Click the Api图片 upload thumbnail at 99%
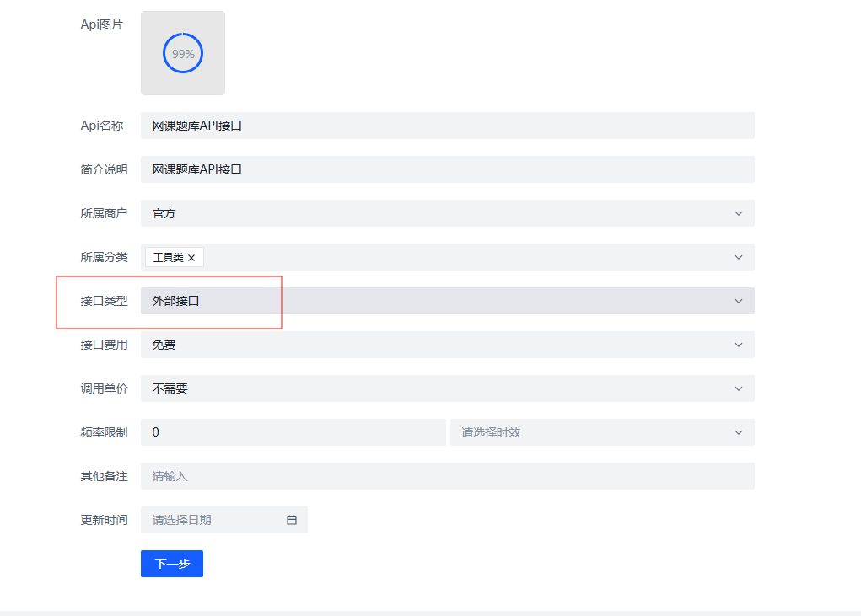 (183, 53)
